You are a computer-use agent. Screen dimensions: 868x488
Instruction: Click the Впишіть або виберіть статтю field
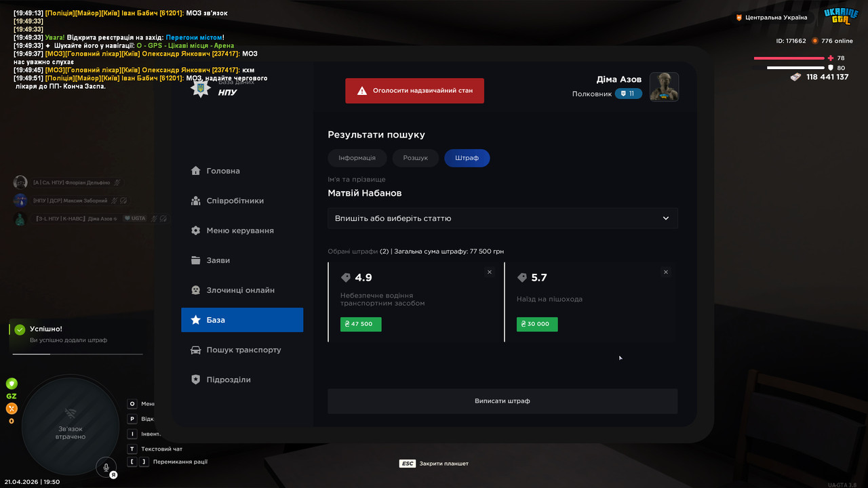[x=502, y=218]
